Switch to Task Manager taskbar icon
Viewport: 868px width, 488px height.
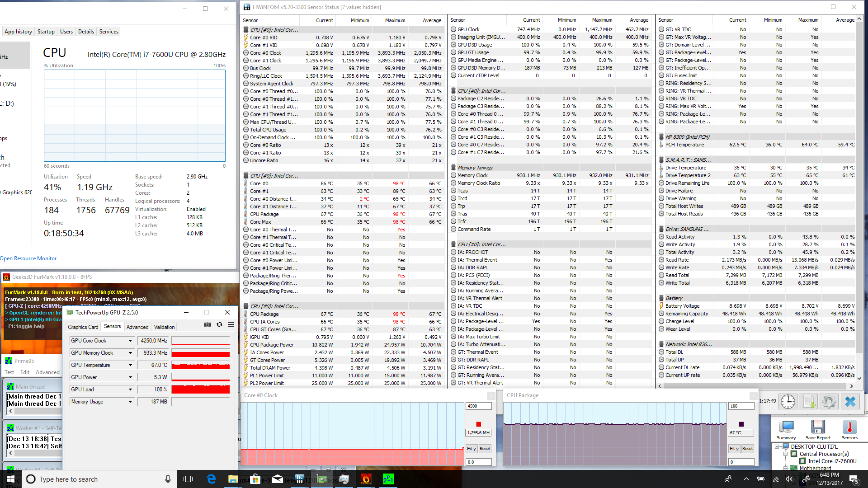(x=344, y=479)
